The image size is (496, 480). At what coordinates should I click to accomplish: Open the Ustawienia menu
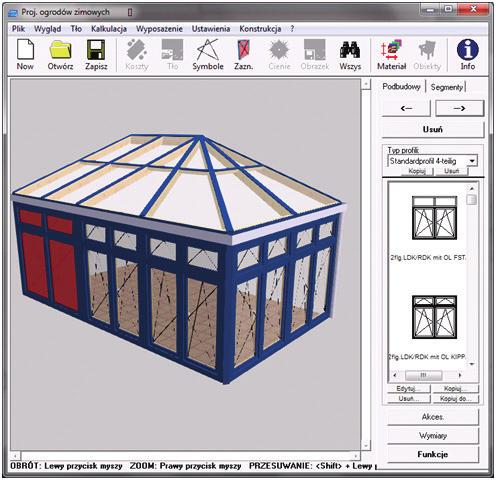point(211,29)
